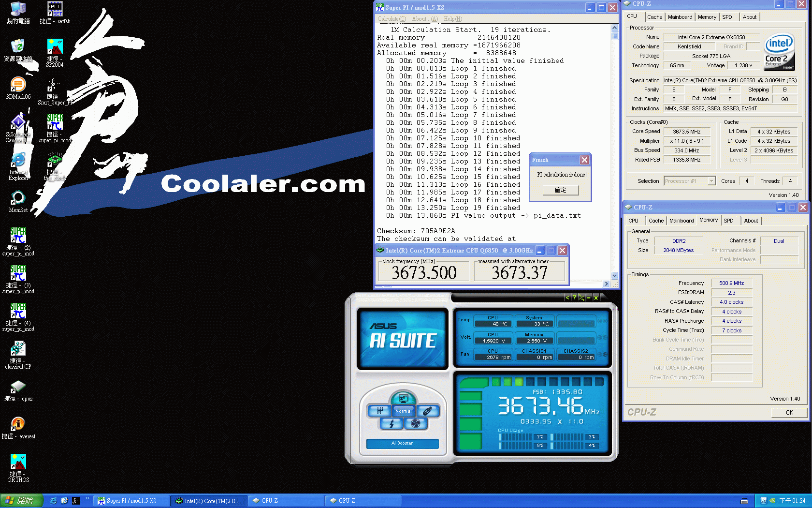Switch to CPU tab in lower CPU-Z
This screenshot has width=812, height=508.
pos(633,221)
